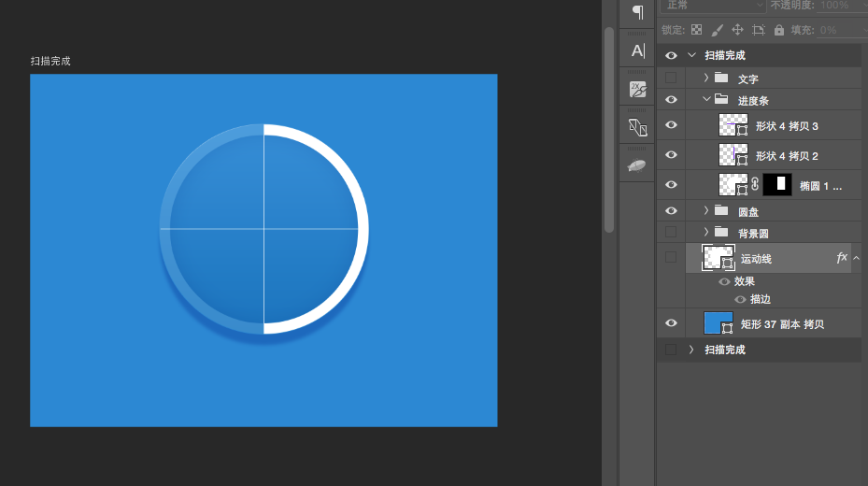Select layer name 形状 4 拷贝 2

787,156
